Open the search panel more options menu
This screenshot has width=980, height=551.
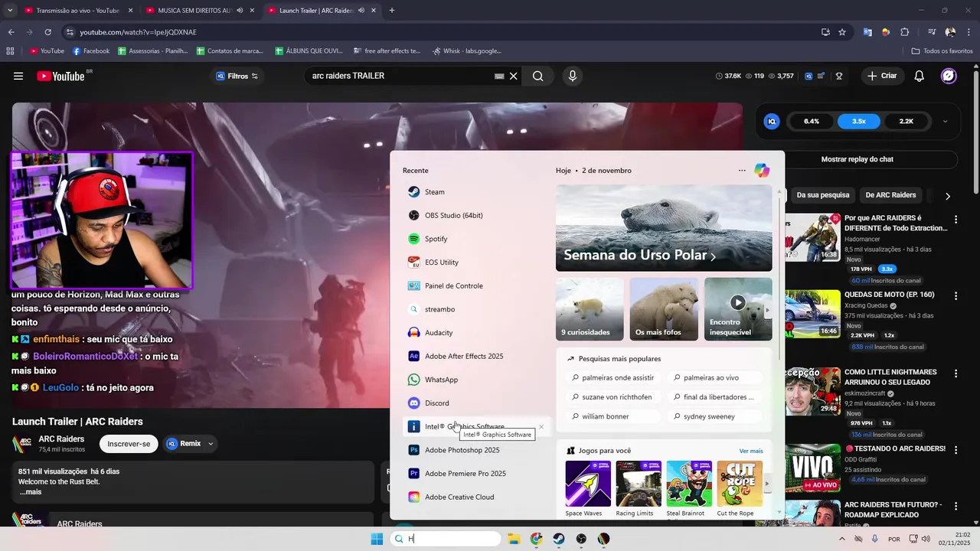pyautogui.click(x=742, y=170)
